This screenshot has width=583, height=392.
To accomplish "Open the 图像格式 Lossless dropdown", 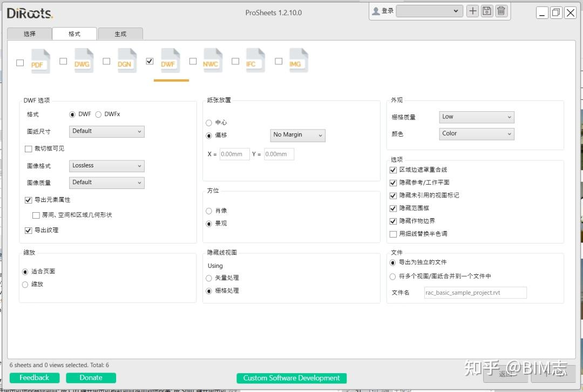I will tap(106, 166).
